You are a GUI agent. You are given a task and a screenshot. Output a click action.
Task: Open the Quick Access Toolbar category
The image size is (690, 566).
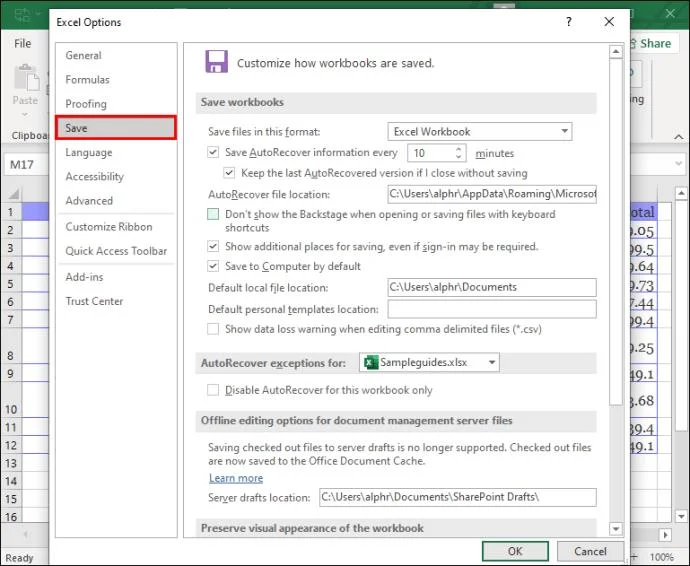click(x=116, y=251)
